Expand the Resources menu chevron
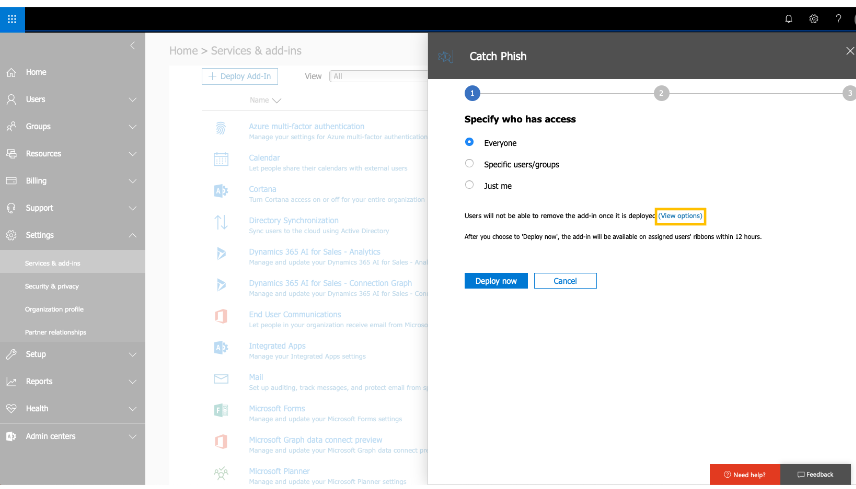The image size is (856, 489). tap(132, 154)
